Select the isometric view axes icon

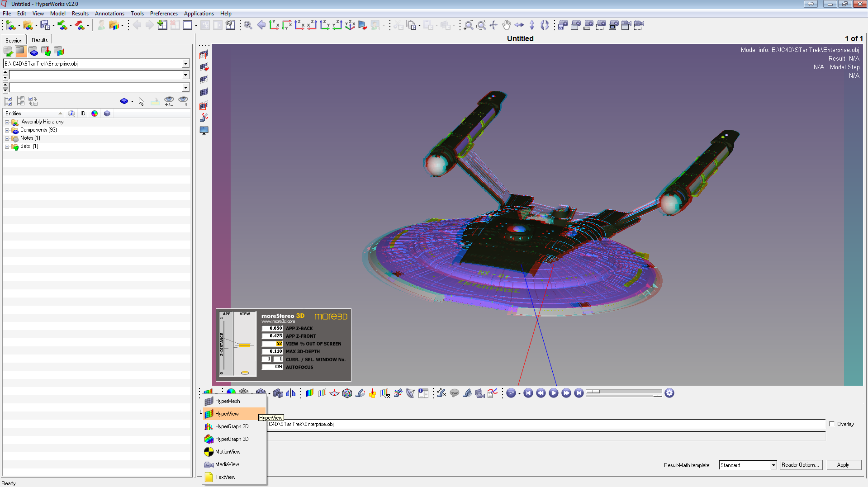tap(350, 25)
